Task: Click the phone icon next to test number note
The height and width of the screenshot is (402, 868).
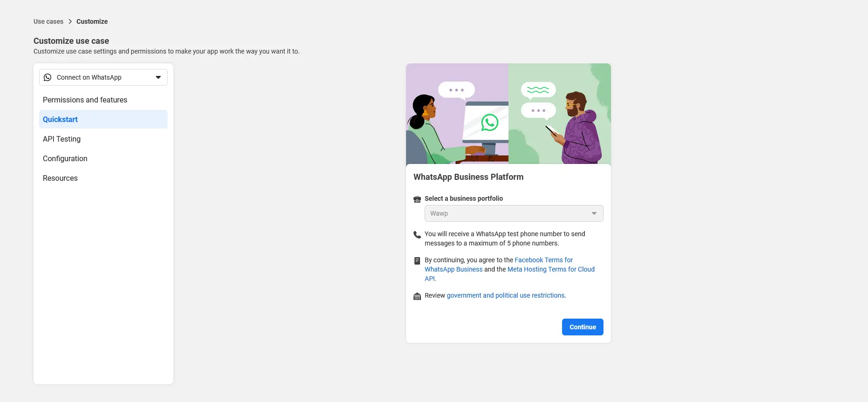Action: point(417,235)
